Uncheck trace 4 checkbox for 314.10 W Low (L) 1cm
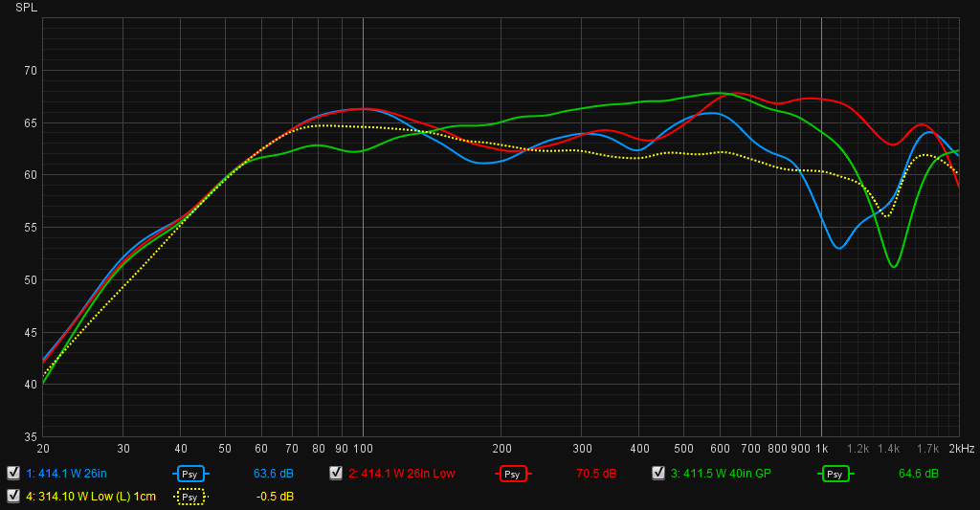 click(13, 497)
